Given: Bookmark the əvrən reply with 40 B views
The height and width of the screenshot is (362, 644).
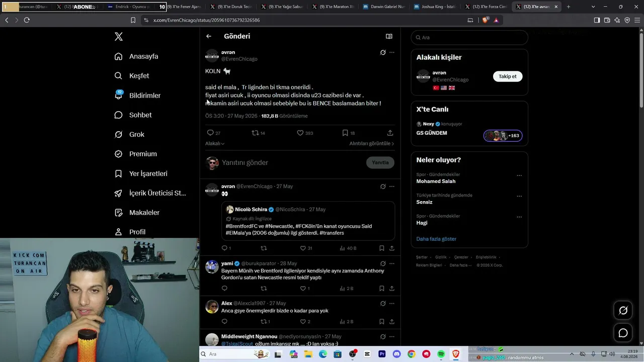Looking at the screenshot, I should coord(381,248).
